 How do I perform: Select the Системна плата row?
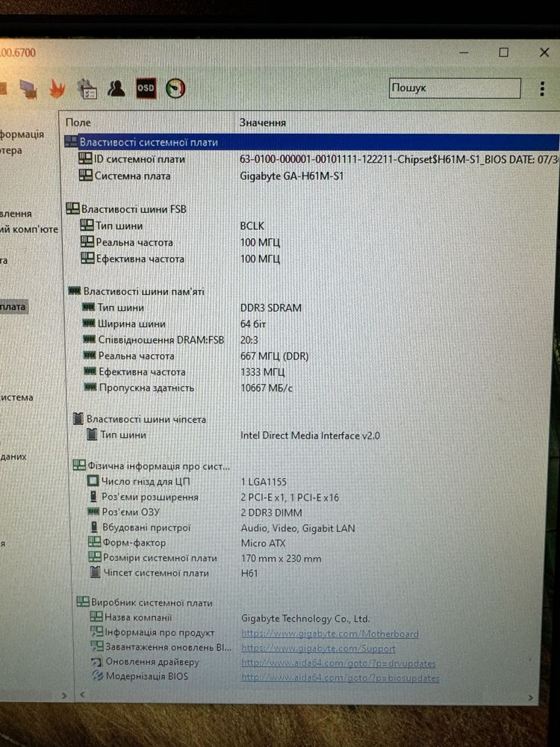pyautogui.click(x=211, y=176)
